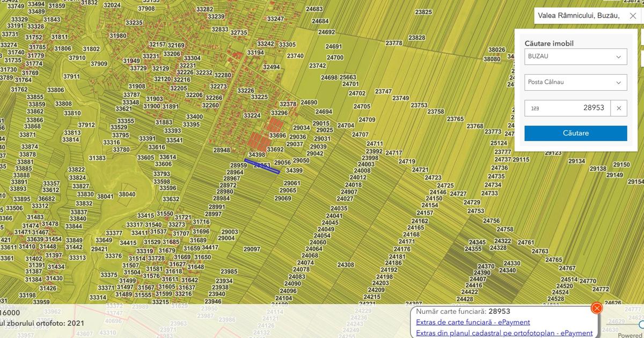644x338 pixels.
Task: Click parcel number 31383
Action: (x=97, y=158)
